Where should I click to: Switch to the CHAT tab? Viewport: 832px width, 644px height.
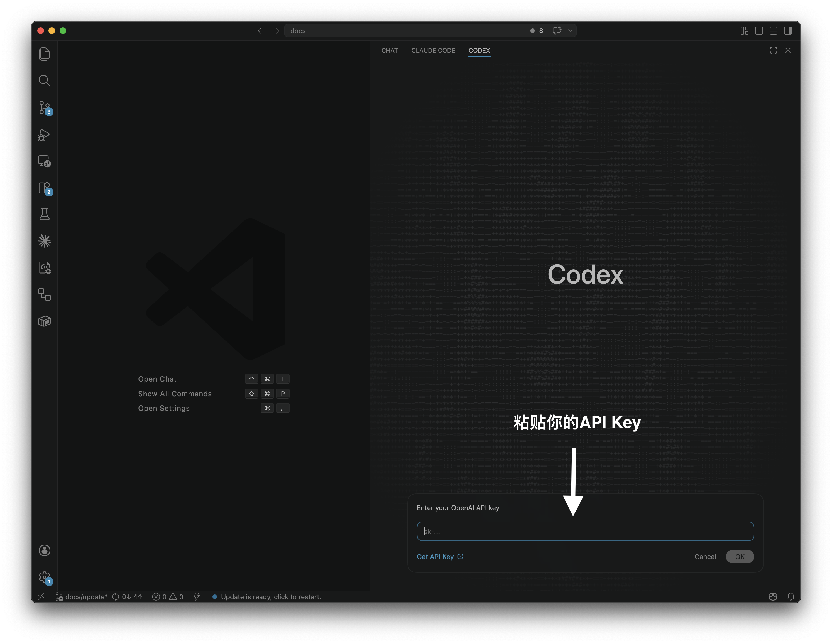click(389, 50)
